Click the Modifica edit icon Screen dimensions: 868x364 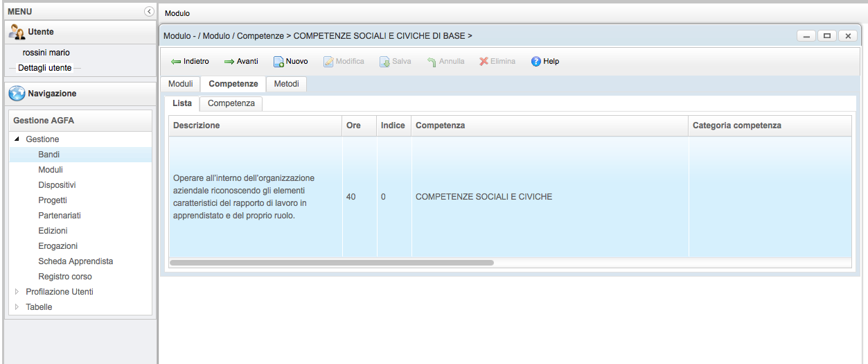328,62
